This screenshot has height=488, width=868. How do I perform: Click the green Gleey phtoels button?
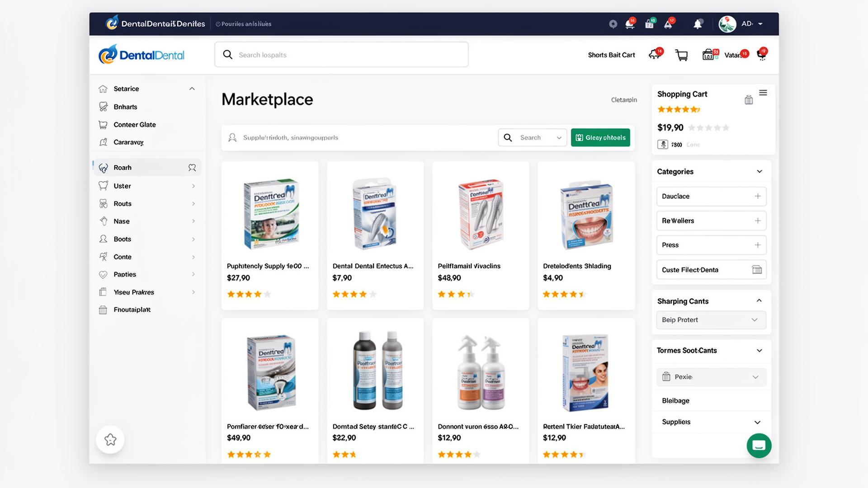pos(600,137)
